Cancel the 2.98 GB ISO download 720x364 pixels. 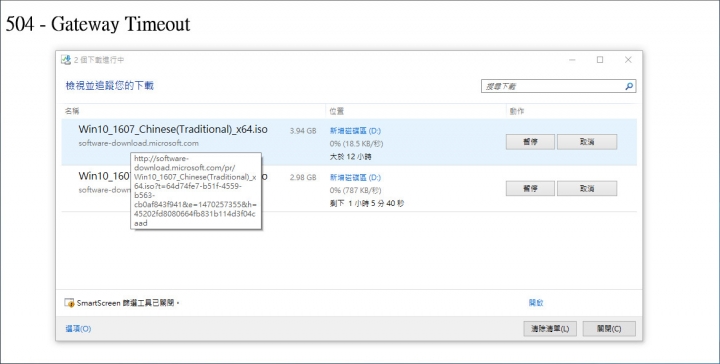pos(587,189)
